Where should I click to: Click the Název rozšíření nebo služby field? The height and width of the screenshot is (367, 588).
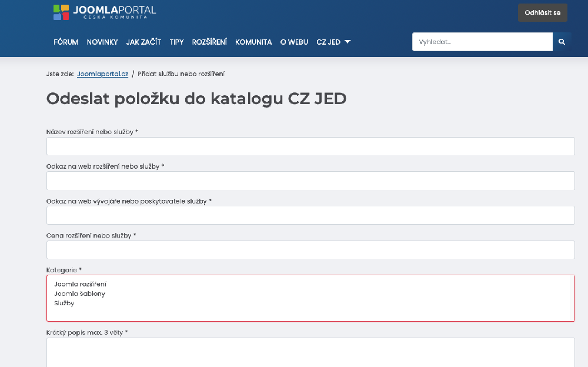(x=310, y=146)
